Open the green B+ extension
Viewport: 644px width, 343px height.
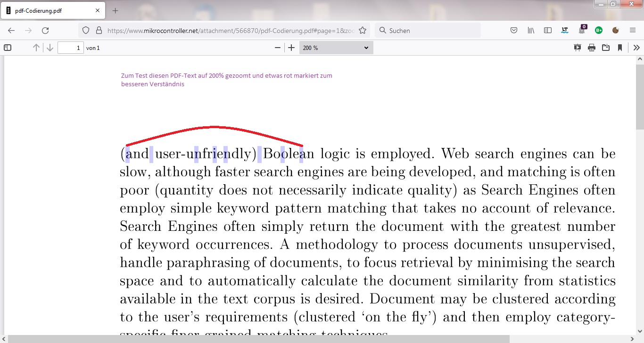[x=599, y=30]
